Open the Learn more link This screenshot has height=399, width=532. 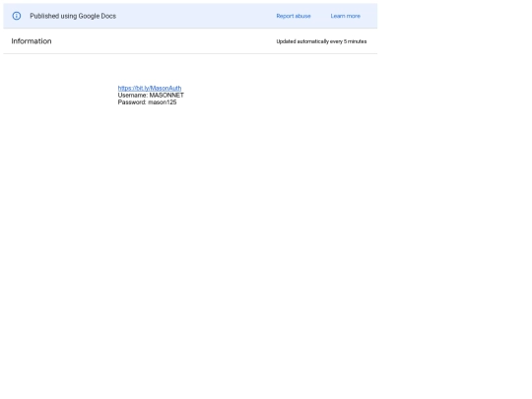click(x=346, y=16)
